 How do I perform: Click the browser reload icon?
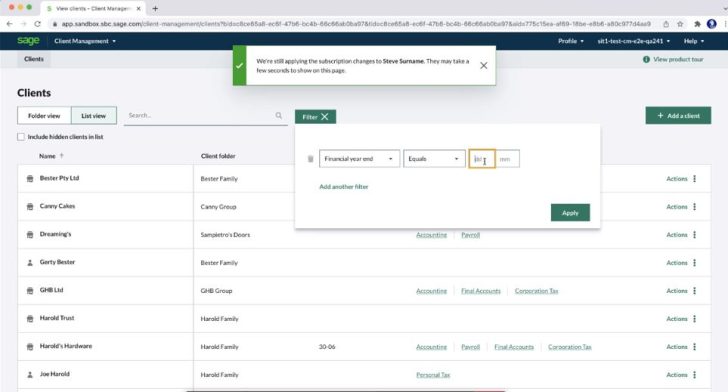tap(37, 24)
